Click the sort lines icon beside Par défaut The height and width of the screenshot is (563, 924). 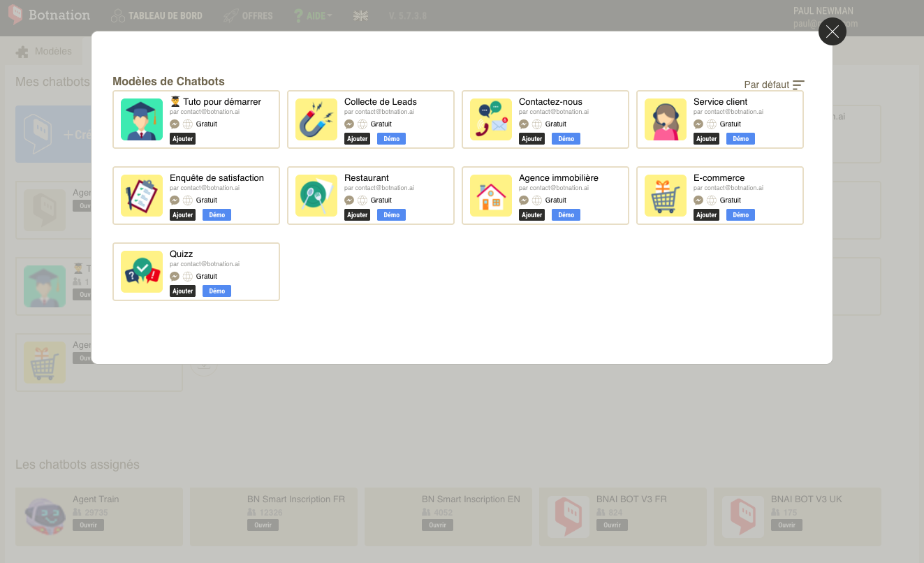point(798,85)
